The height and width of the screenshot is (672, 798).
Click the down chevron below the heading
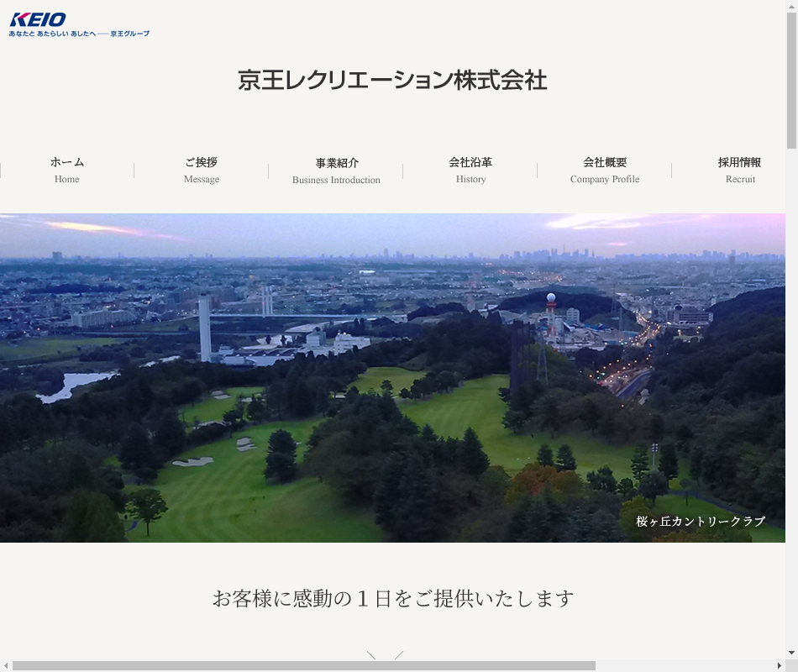[386, 654]
